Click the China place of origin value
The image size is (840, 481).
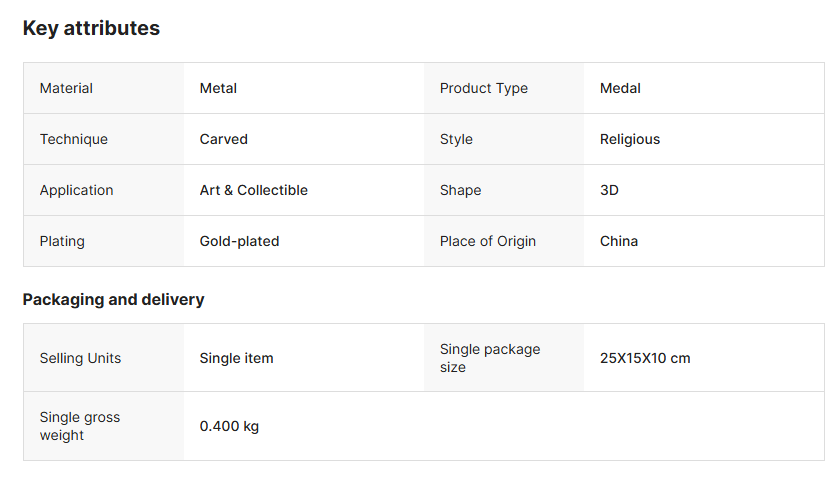coord(619,241)
